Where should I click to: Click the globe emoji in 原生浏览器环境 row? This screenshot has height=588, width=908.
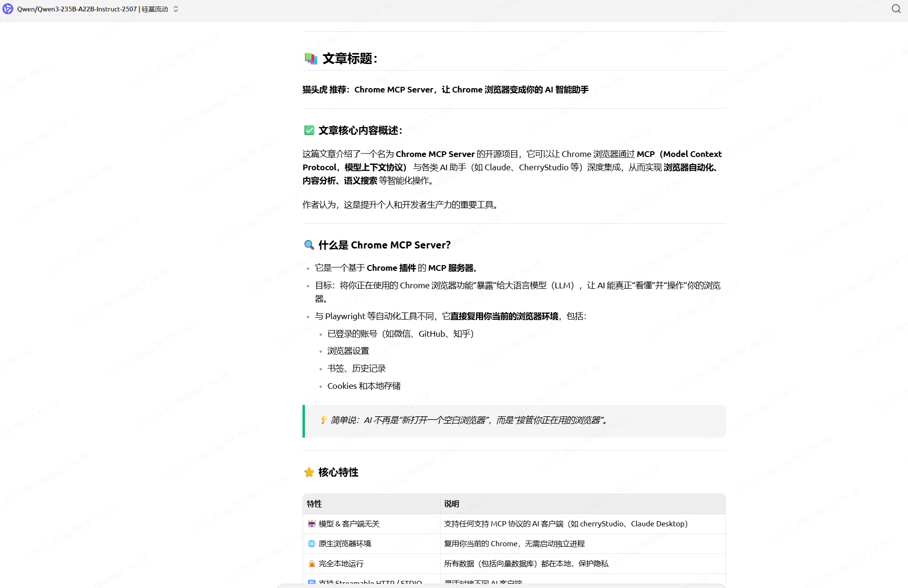click(x=312, y=543)
